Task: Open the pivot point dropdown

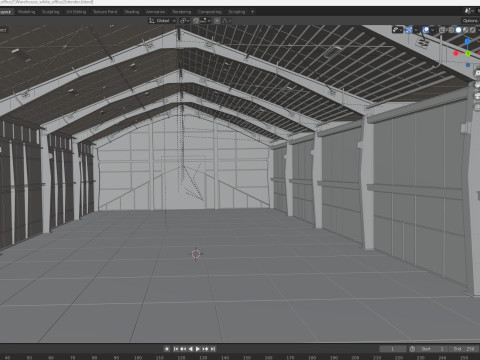Action: [185, 21]
